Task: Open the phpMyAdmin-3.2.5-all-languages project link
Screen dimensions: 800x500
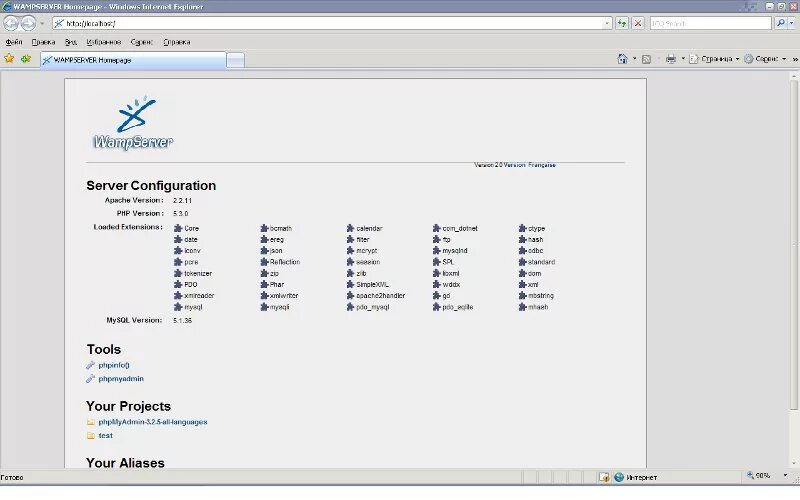Action: click(x=153, y=422)
